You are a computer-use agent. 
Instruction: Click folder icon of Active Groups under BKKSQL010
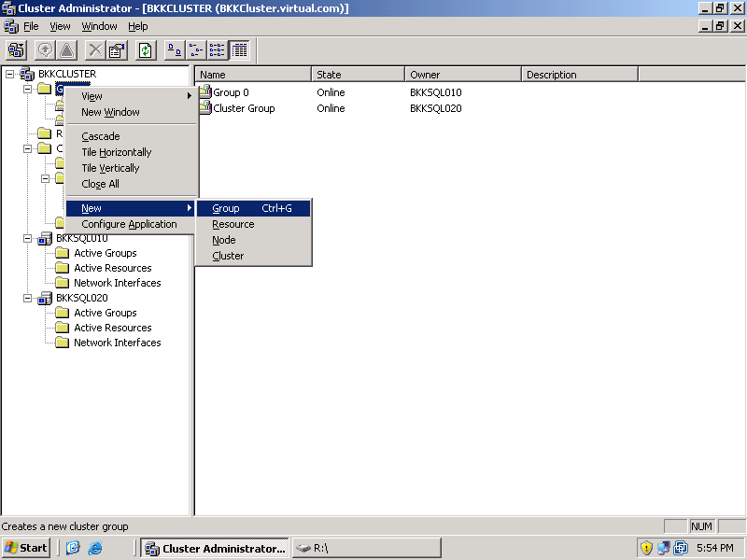click(x=62, y=253)
